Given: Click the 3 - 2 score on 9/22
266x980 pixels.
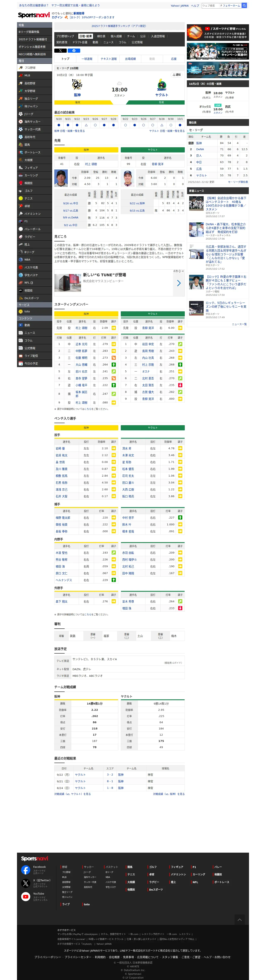Looking at the screenshot, I should (110, 775).
